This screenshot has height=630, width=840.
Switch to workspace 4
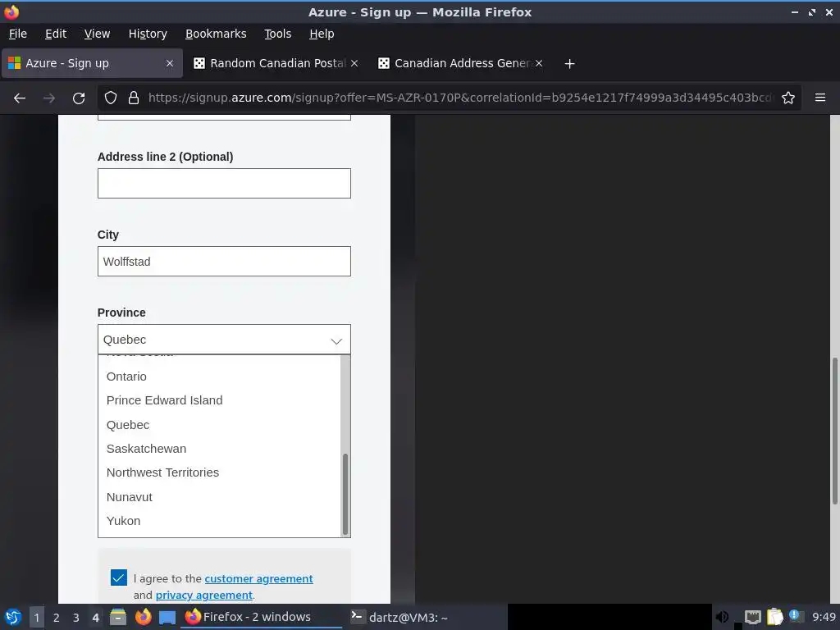95,618
